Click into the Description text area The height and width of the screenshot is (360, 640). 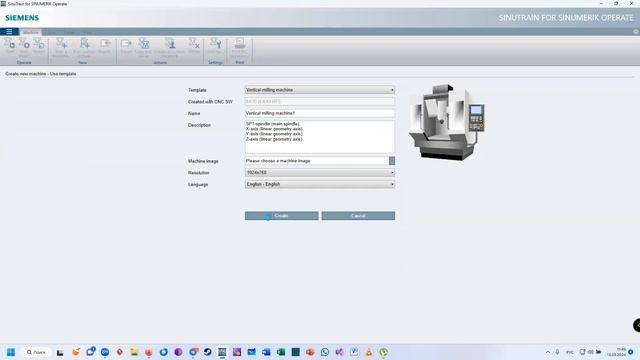320,137
